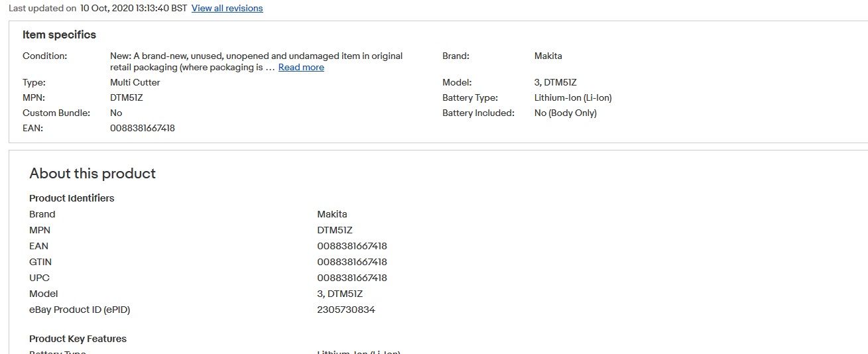
Task: Expand condition text with Read more
Action: [x=301, y=68]
